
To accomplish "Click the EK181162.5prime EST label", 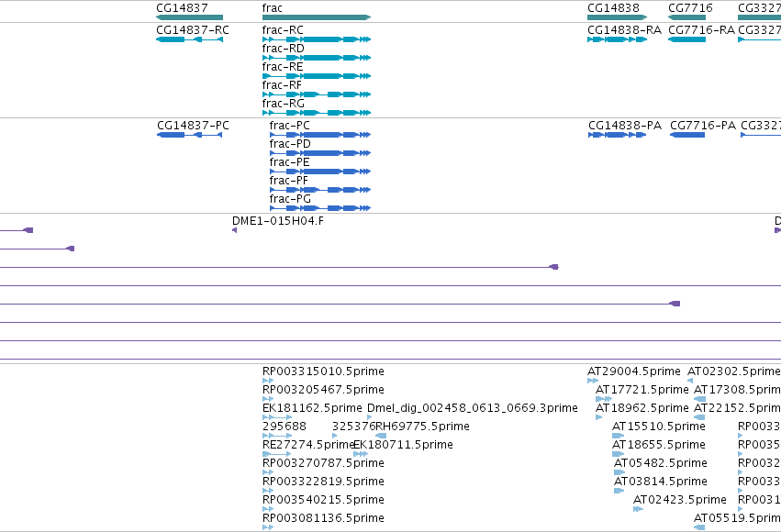I will point(312,408).
